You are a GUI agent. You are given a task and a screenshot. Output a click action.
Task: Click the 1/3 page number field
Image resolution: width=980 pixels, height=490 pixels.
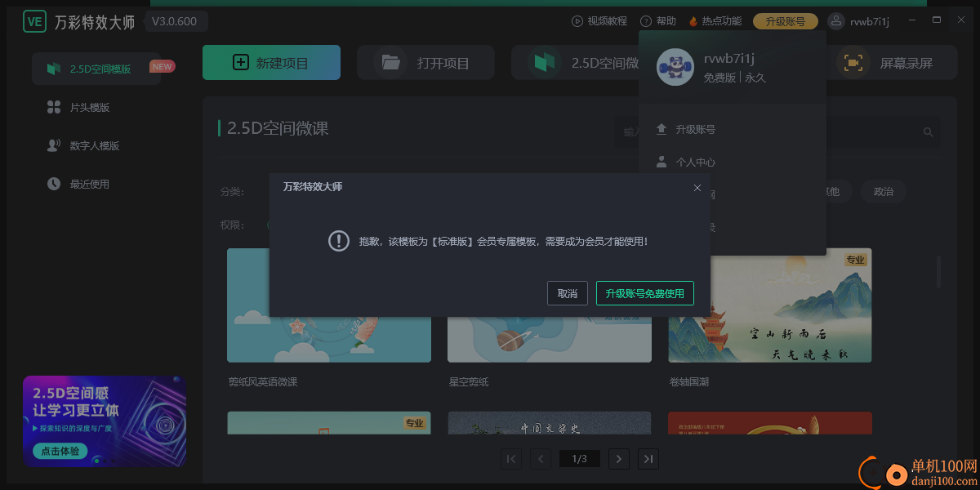coord(580,459)
